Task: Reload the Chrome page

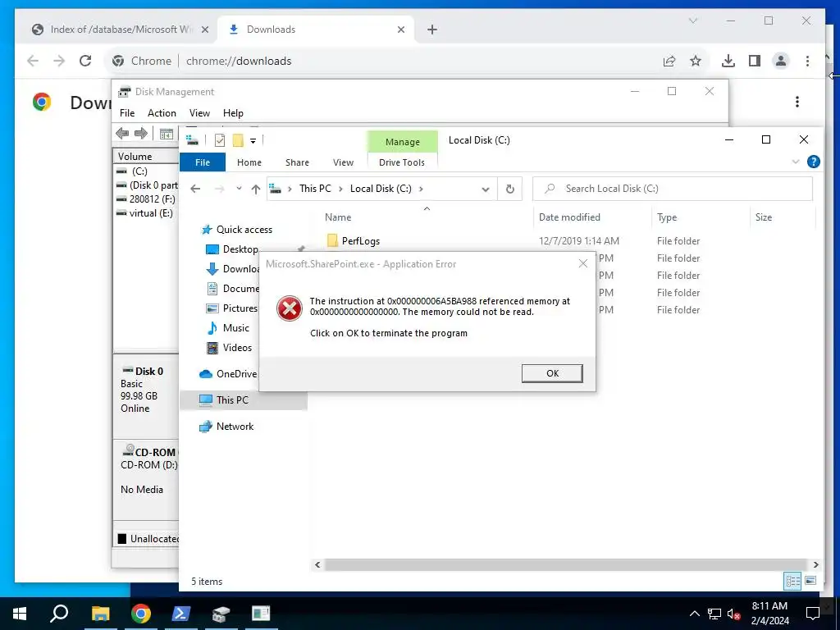Action: point(85,61)
